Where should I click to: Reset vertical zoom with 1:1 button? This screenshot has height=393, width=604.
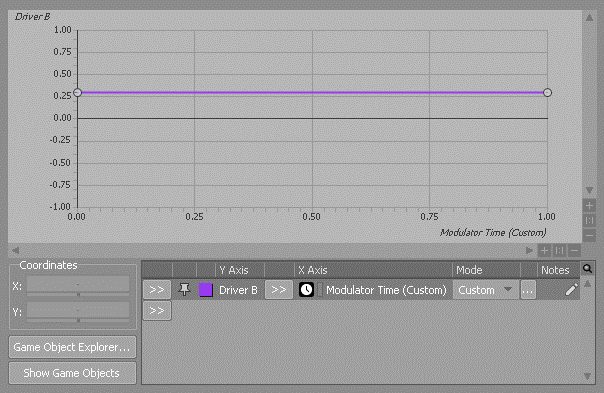[589, 221]
